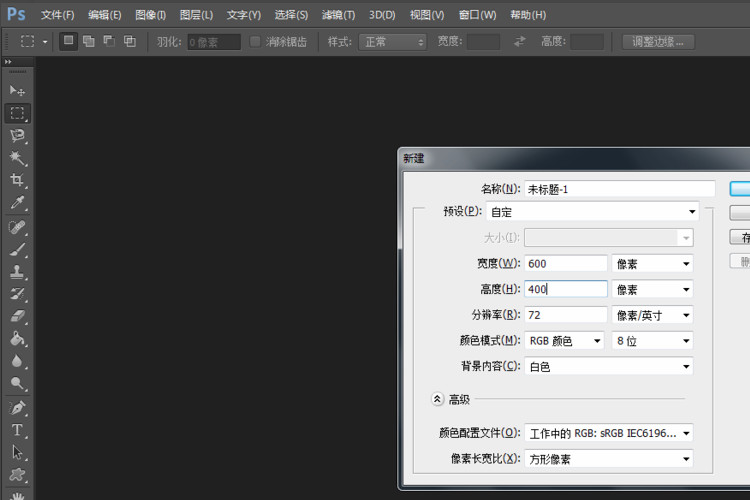
Task: Open the 帮助(H) menu
Action: point(528,15)
